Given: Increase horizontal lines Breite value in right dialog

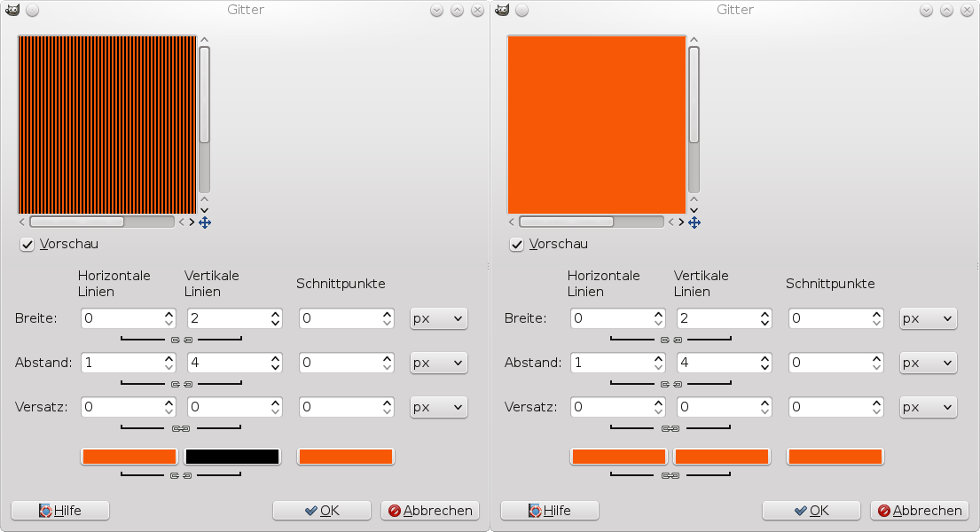Looking at the screenshot, I should point(659,314).
